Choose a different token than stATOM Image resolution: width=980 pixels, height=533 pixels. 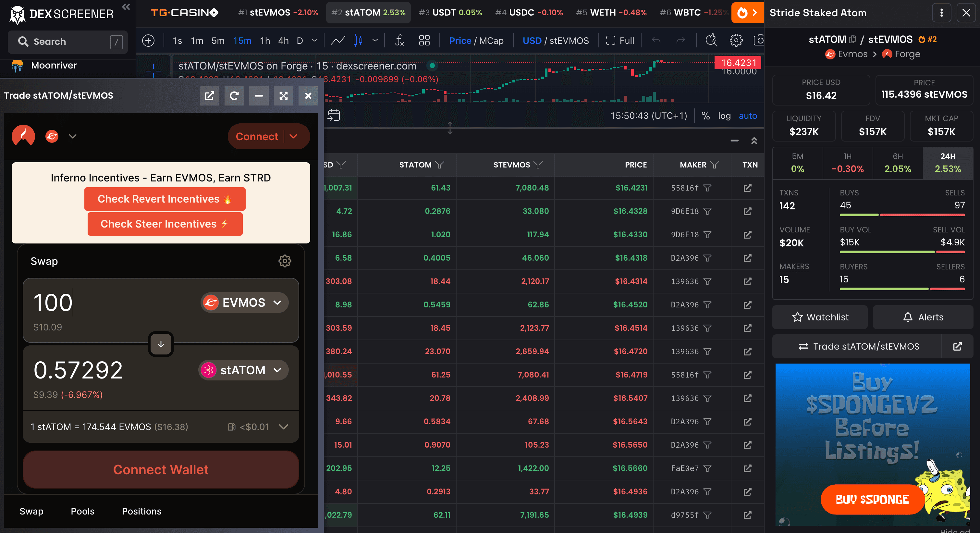(x=243, y=370)
